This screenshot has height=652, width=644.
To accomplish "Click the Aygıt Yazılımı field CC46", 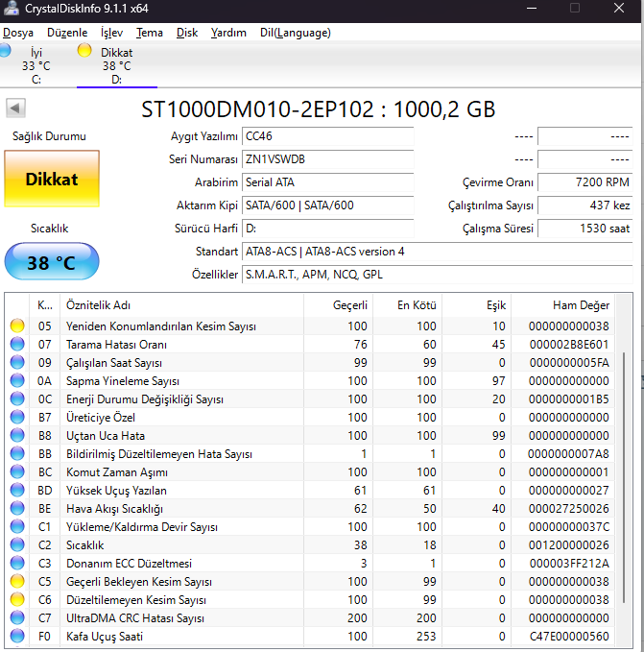I will 328,136.
